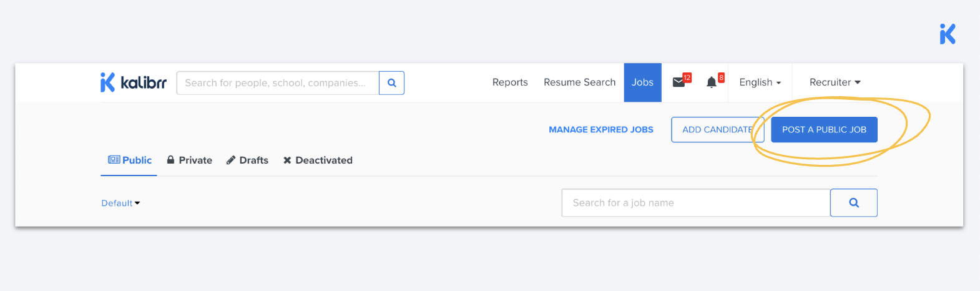Switch to the Public jobs tab

(130, 160)
